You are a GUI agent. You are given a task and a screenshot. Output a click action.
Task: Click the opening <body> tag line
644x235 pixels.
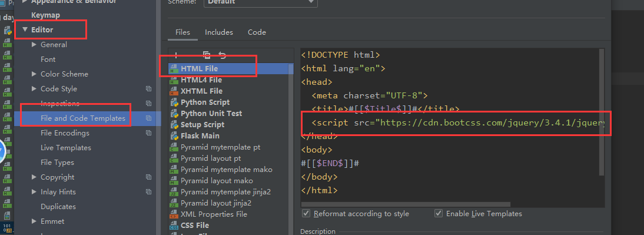pos(317,150)
